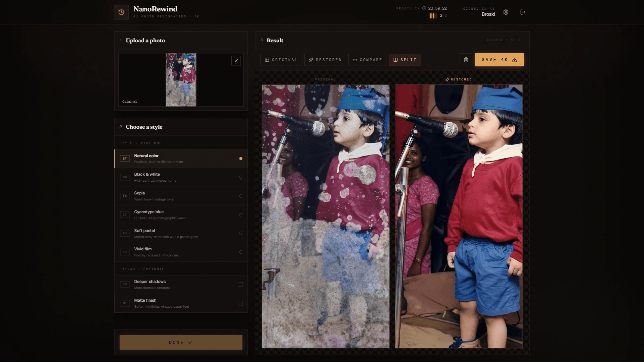Click the 'BEFORE / AFTER' label
Viewport: 644px width, 362px height.
(x=505, y=40)
